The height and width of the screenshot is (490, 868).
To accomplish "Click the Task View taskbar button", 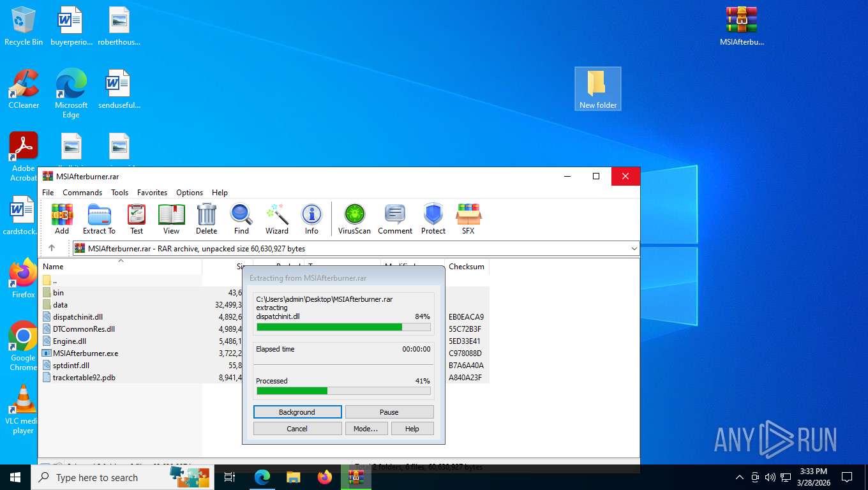I will pyautogui.click(x=230, y=477).
